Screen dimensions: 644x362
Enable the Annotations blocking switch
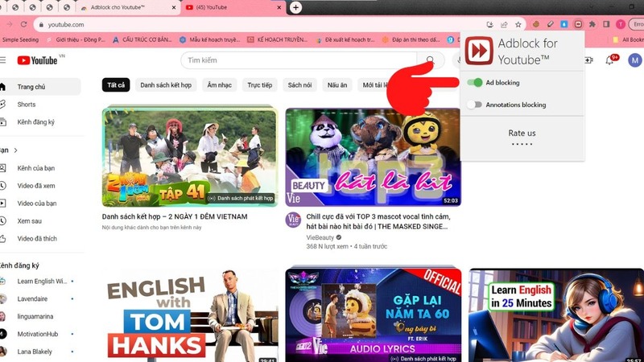474,105
